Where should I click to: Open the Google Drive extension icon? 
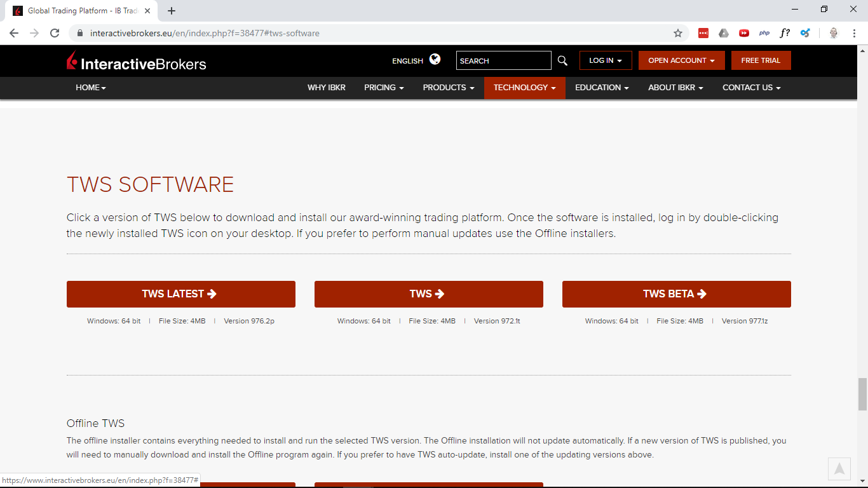pos(724,33)
